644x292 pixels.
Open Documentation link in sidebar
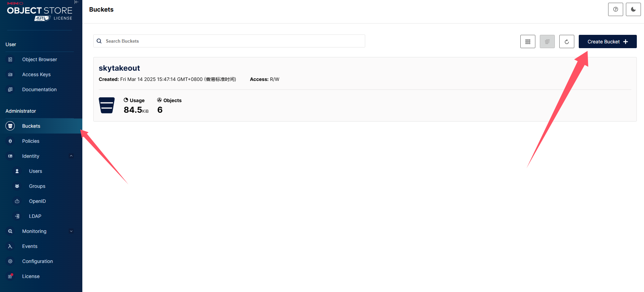point(39,89)
